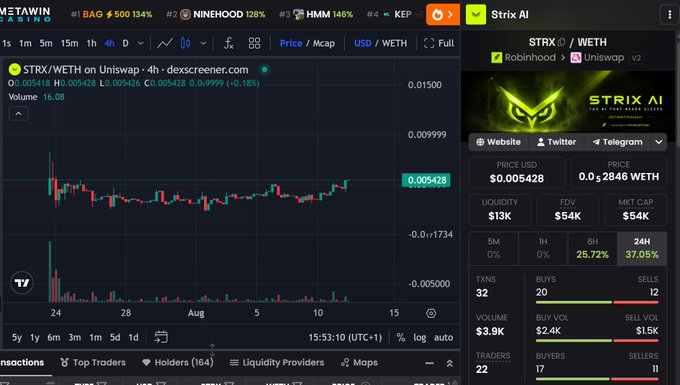Select the 4h timeframe
The image size is (680, 385).
[x=109, y=43]
